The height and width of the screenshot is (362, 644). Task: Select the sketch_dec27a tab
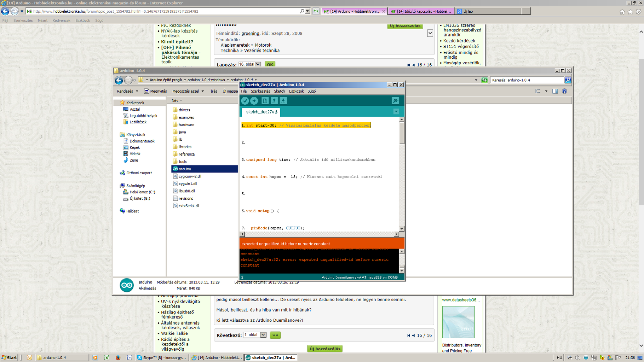point(261,112)
